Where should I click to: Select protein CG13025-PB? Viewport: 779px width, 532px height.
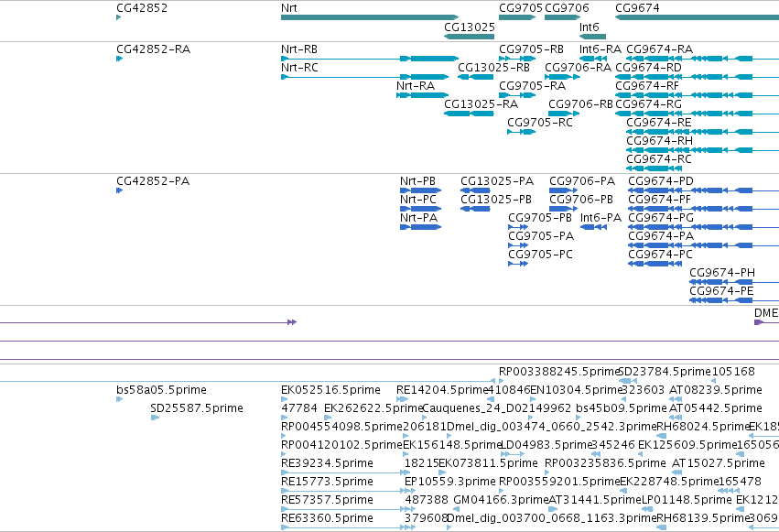(475, 209)
